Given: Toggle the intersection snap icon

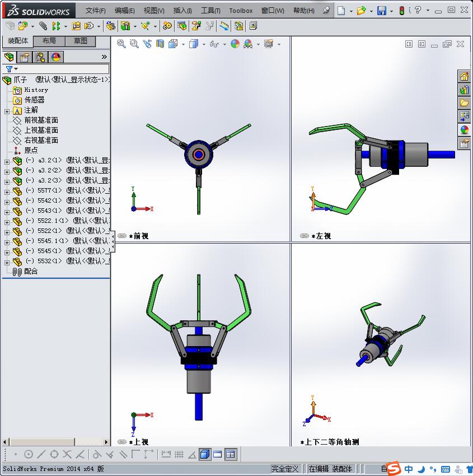Looking at the screenshot, I should tap(67, 455).
